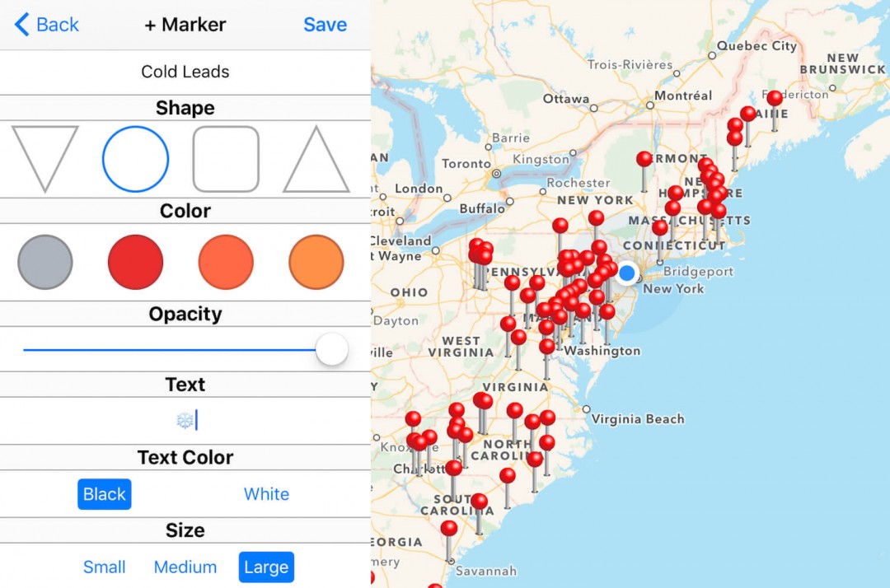Select Black as the text color
Viewport: 890px width, 588px height.
tap(104, 493)
